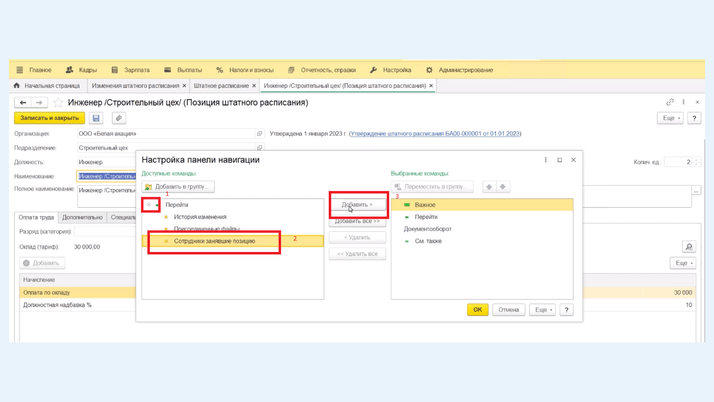Image resolution: width=714 pixels, height=402 pixels.
Task: Select Сотрудники занявшие позицию command
Action: pos(214,241)
